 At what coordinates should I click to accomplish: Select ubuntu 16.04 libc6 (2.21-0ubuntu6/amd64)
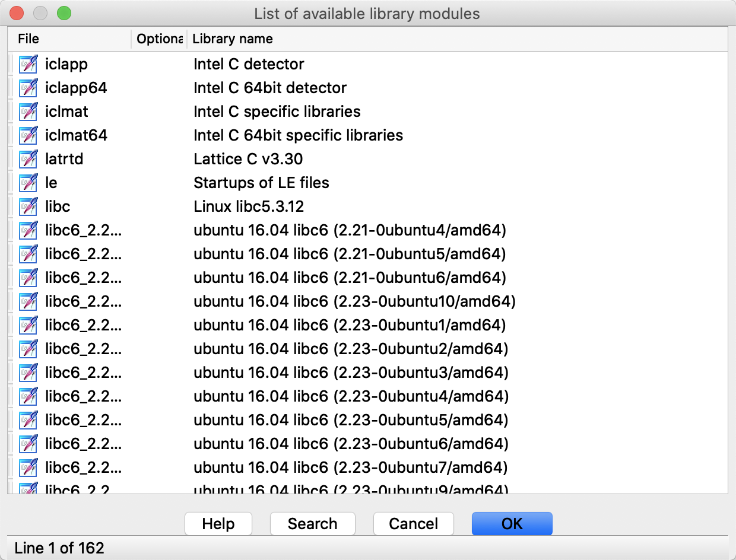350,278
